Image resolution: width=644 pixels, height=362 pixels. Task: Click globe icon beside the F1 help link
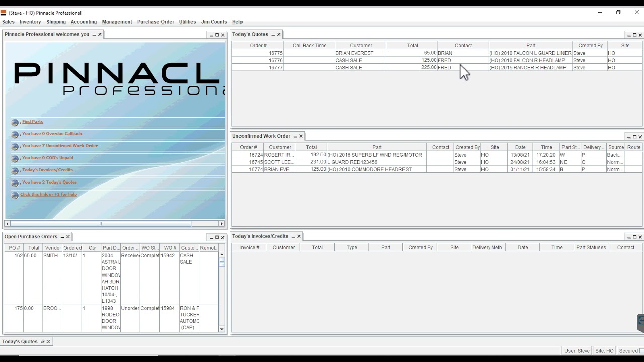point(15,195)
